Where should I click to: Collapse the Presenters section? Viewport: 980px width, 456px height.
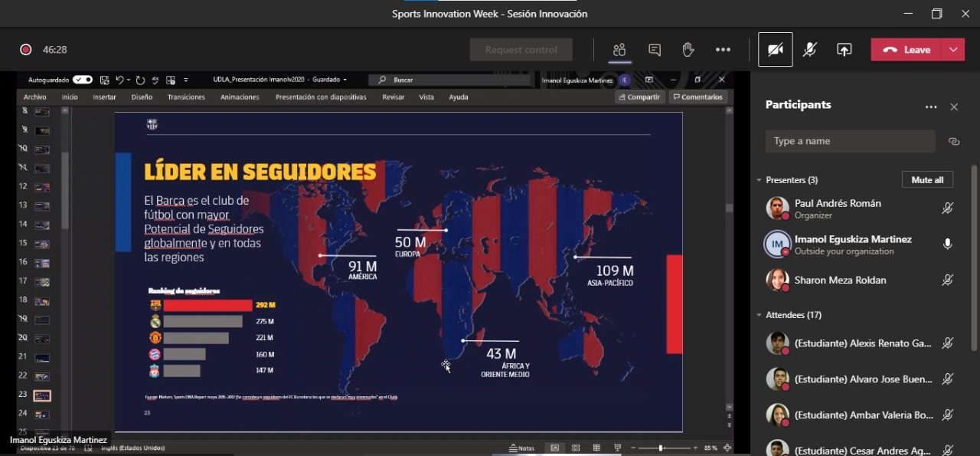coord(759,180)
